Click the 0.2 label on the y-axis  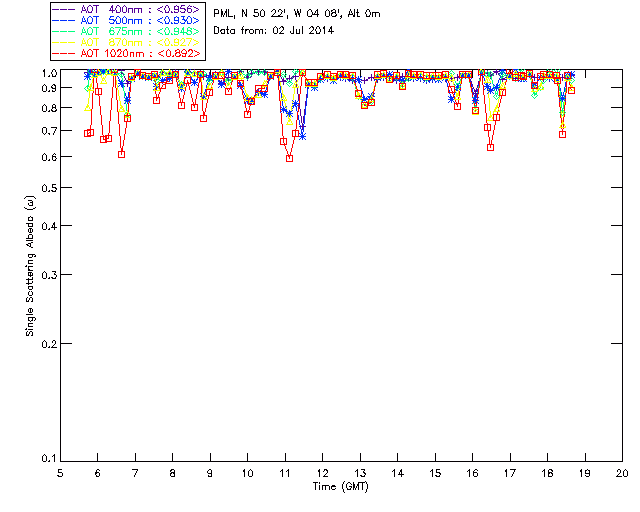pyautogui.click(x=49, y=344)
